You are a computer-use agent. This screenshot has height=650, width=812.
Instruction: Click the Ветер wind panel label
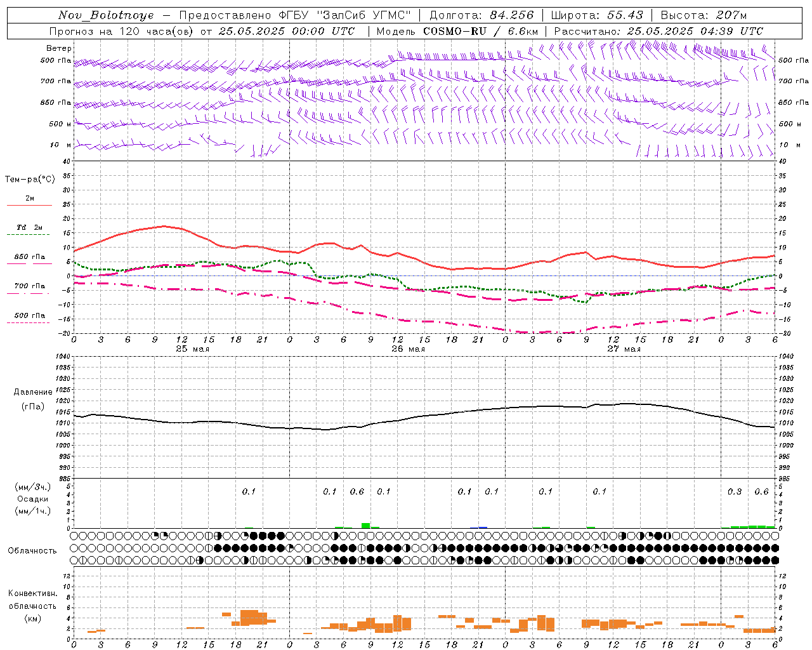[x=59, y=48]
